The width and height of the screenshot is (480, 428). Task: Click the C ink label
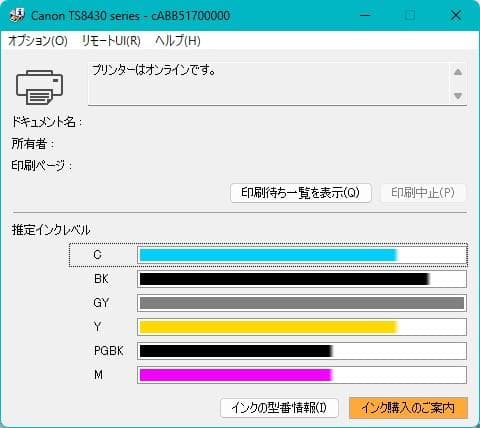97,255
